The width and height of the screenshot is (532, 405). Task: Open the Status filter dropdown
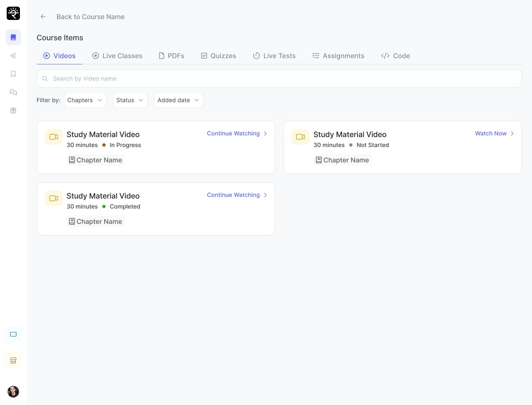[130, 100]
